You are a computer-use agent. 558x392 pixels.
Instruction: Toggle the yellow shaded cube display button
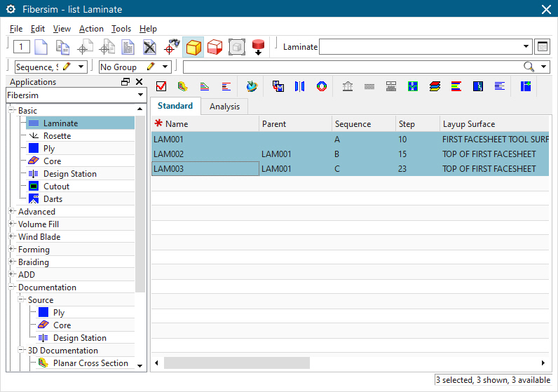click(193, 47)
